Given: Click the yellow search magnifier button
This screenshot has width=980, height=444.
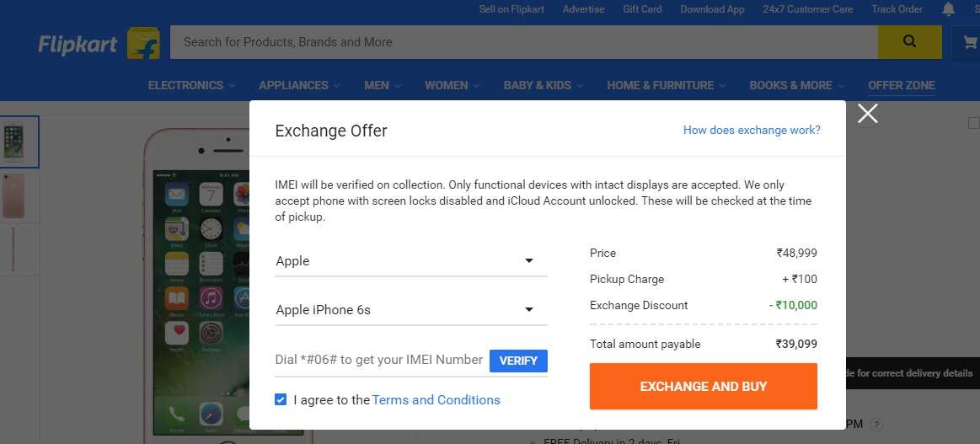Looking at the screenshot, I should pyautogui.click(x=909, y=42).
